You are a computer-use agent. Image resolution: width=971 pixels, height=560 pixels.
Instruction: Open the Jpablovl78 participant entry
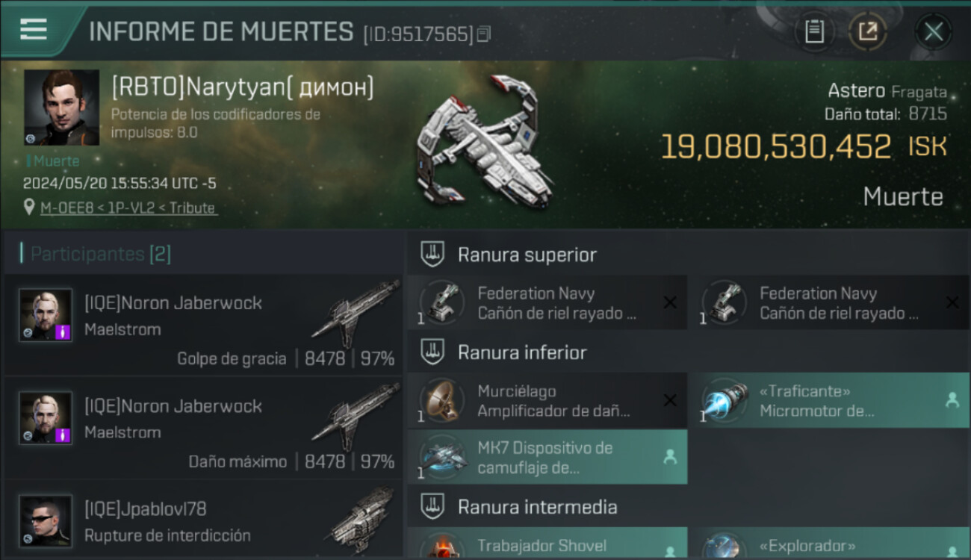(204, 519)
